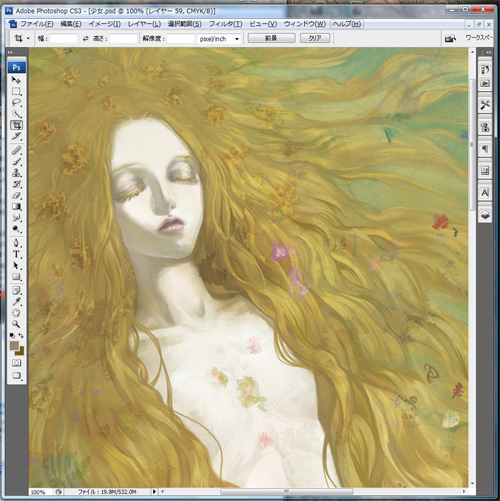Select the Type tool
This screenshot has width=500, height=501.
16,254
